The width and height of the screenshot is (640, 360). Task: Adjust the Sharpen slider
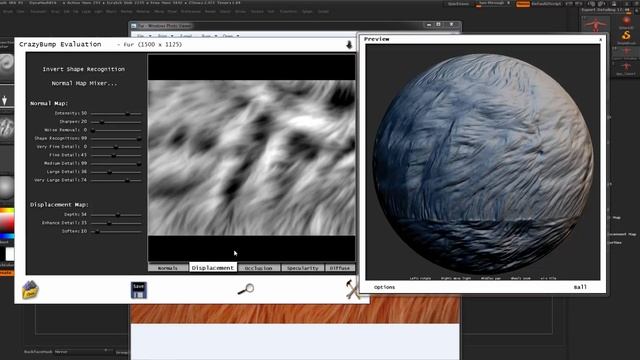pos(116,122)
